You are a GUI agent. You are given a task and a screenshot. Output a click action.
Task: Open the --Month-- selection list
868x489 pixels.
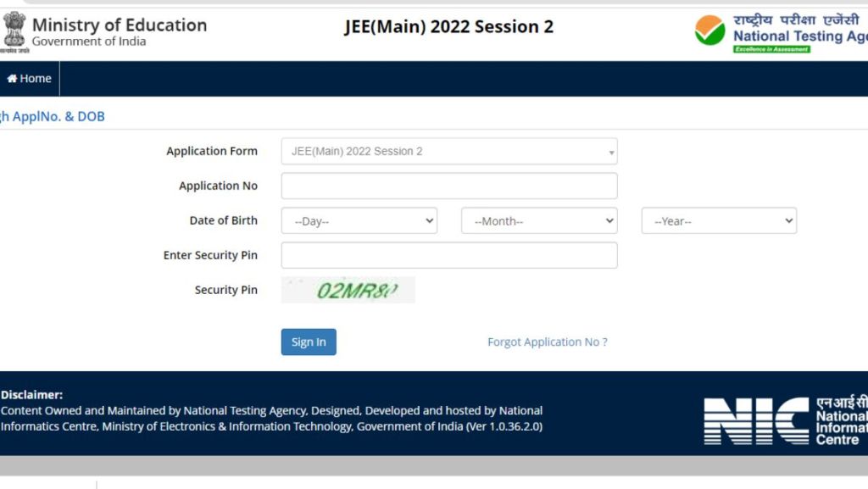539,220
